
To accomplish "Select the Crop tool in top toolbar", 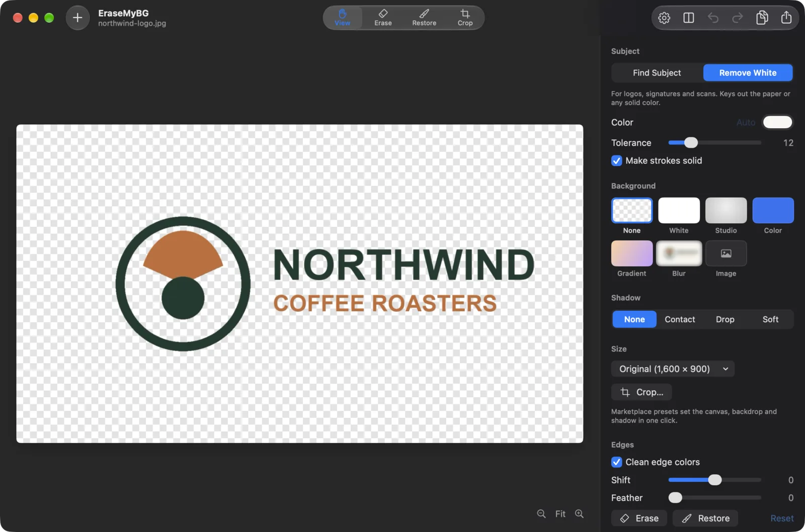I will 465,18.
